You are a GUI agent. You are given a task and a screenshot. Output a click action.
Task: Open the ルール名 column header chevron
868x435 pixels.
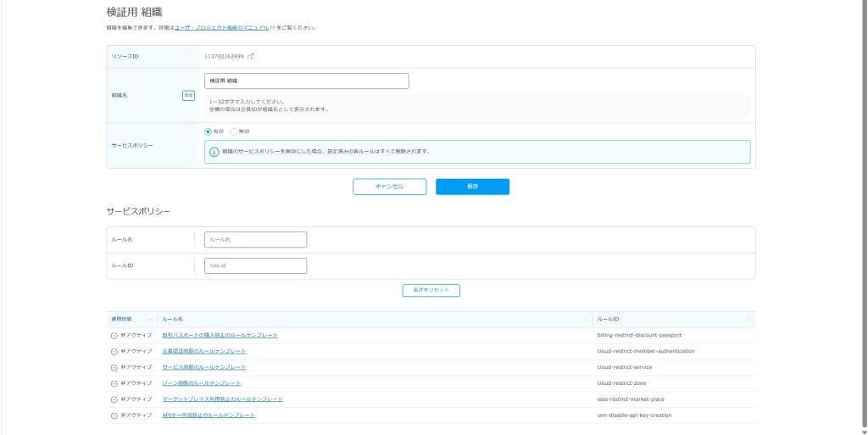585,320
